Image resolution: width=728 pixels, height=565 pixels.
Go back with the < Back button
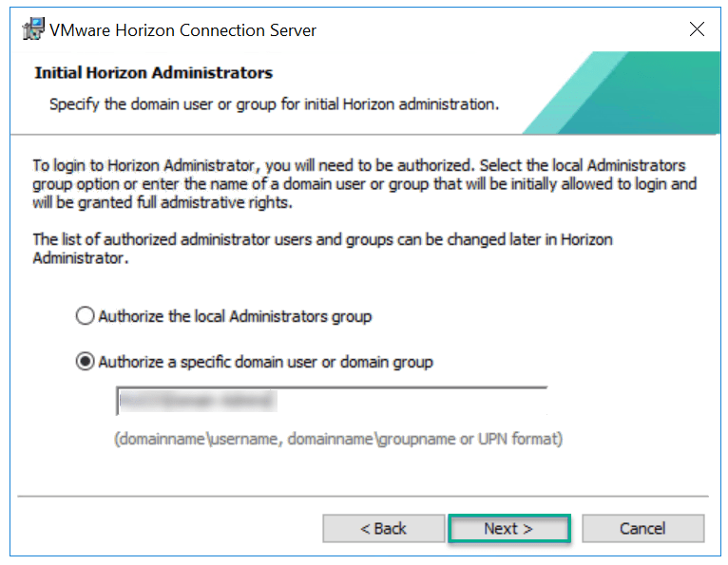point(383,529)
